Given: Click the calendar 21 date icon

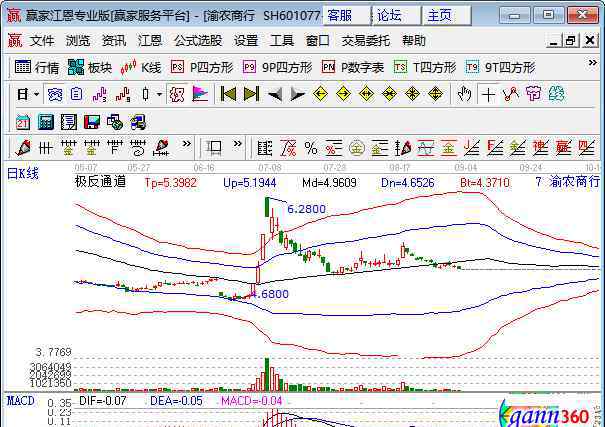Looking at the screenshot, I should (22, 122).
